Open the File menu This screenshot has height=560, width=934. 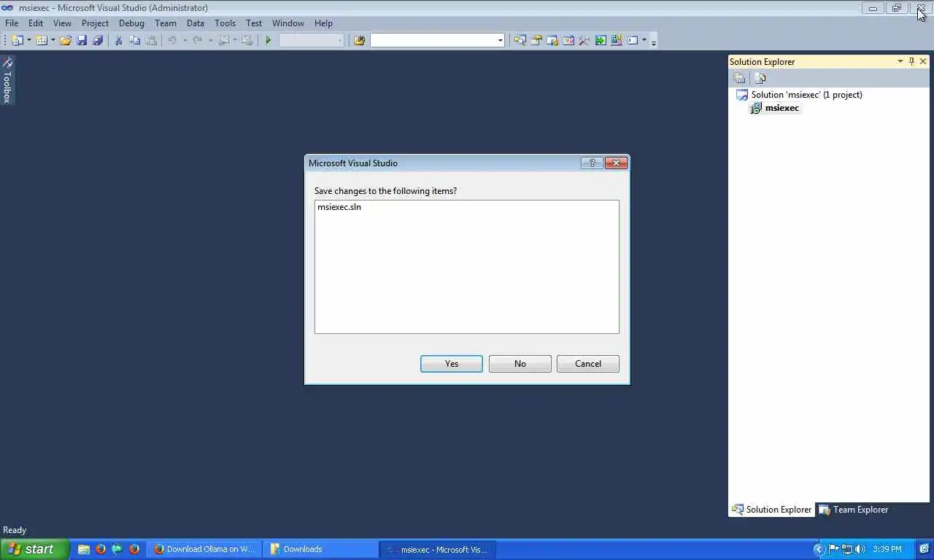pos(12,23)
